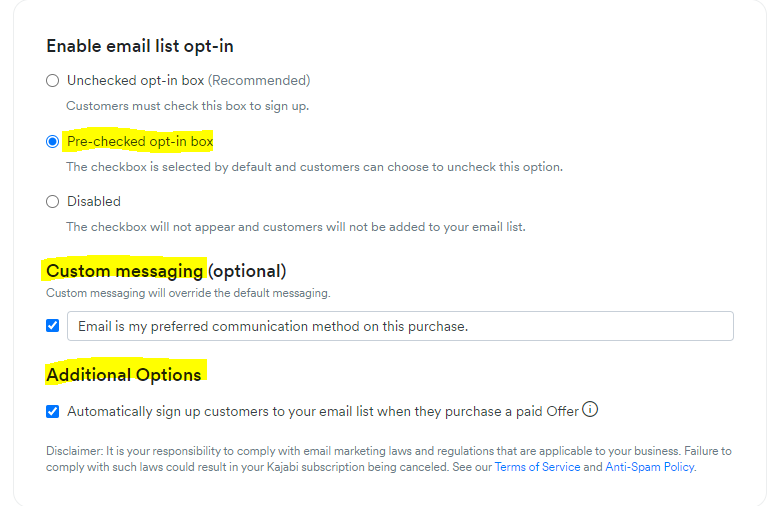
Task: Click the "checkbox is selected by default" description
Action: pos(314,167)
